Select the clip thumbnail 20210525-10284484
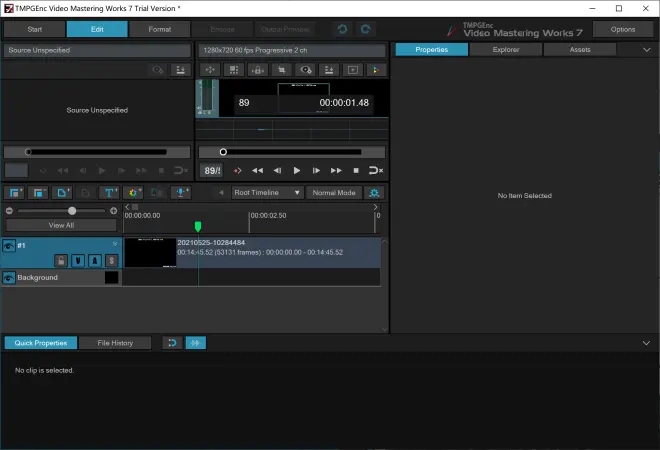Screen dimensions: 660x450 tap(150, 253)
